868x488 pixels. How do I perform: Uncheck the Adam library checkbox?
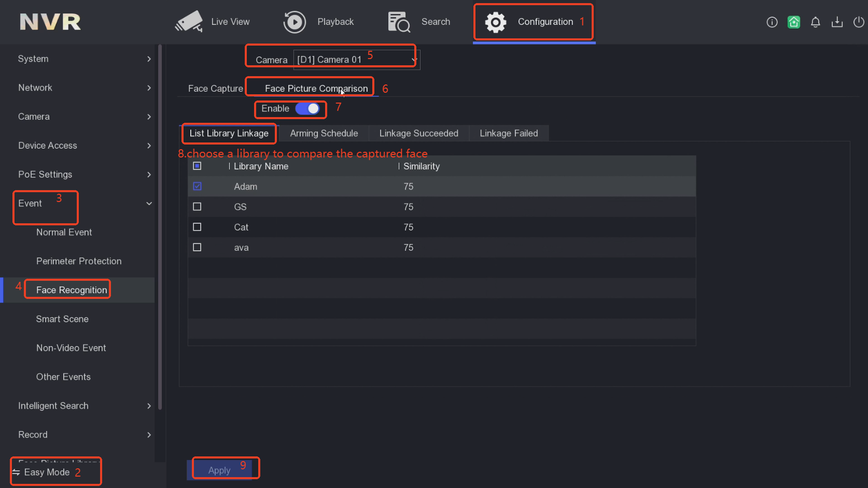point(197,186)
